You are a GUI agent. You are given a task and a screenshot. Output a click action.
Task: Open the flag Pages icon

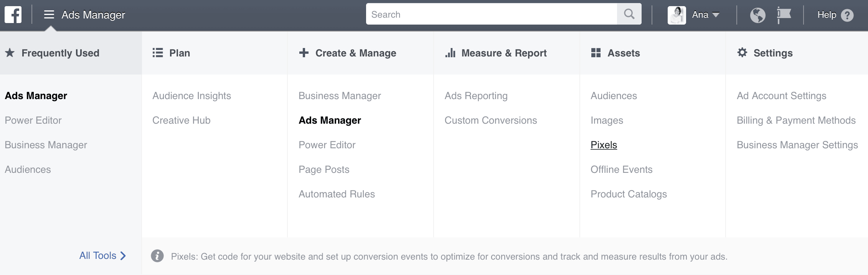pyautogui.click(x=784, y=15)
